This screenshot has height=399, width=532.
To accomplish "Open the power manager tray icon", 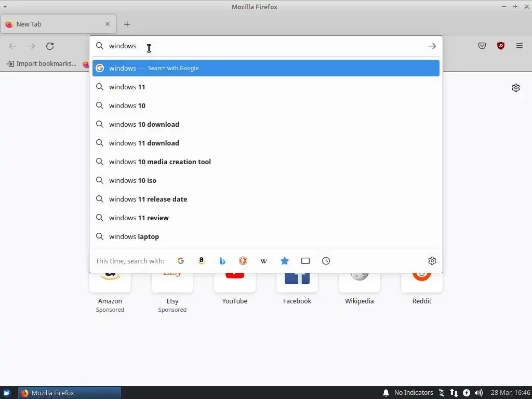I will [x=467, y=393].
